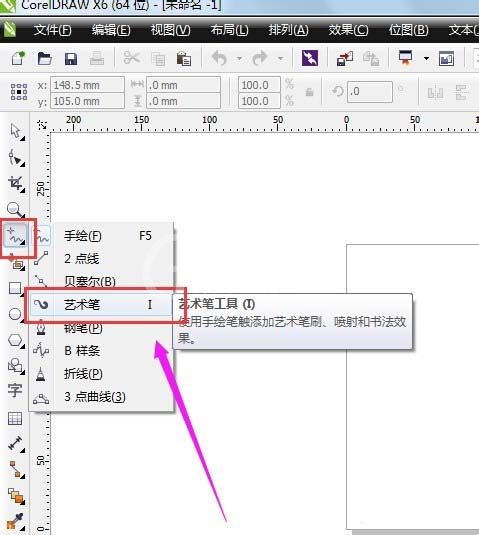Image resolution: width=479 pixels, height=535 pixels.
Task: Select the Crop tool
Action: click(x=16, y=184)
